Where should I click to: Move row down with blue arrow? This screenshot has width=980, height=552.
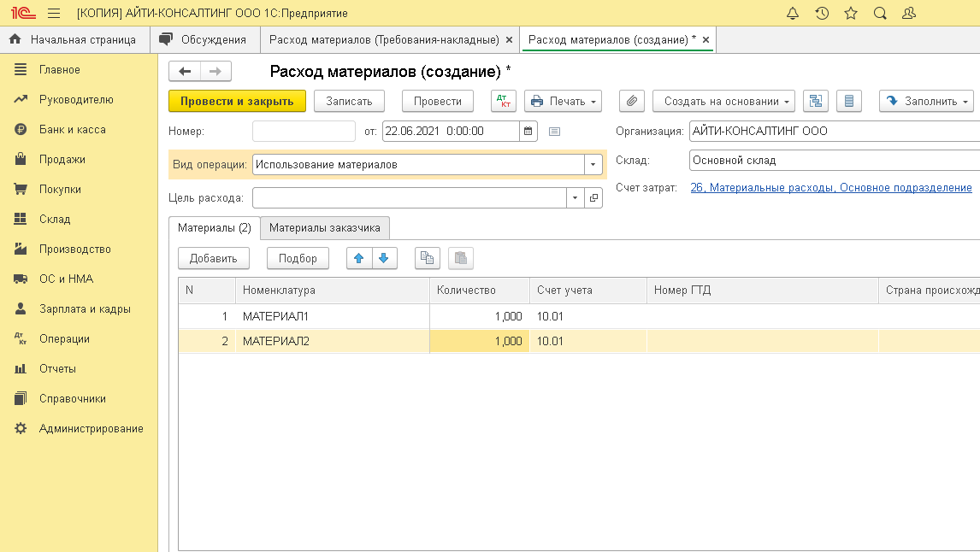(x=384, y=258)
